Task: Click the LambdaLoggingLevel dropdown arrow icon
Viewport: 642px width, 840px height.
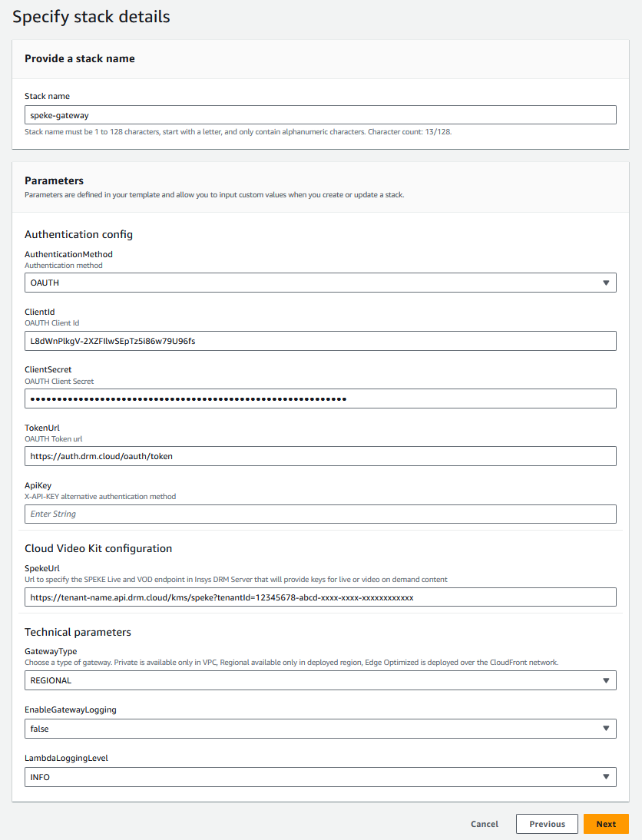Action: click(x=607, y=777)
